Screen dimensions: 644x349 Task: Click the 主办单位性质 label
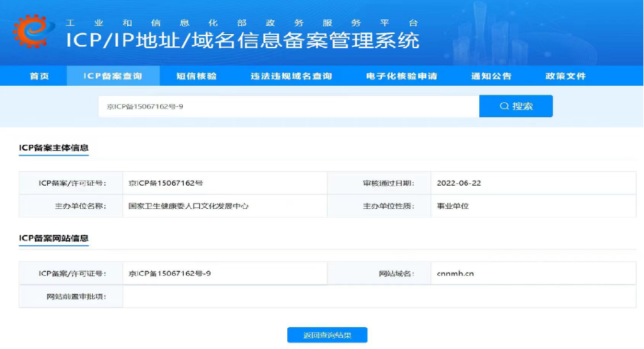pos(389,206)
